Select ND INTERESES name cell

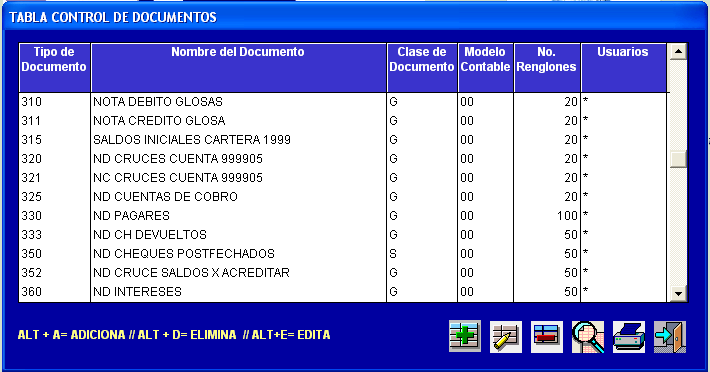coord(238,292)
